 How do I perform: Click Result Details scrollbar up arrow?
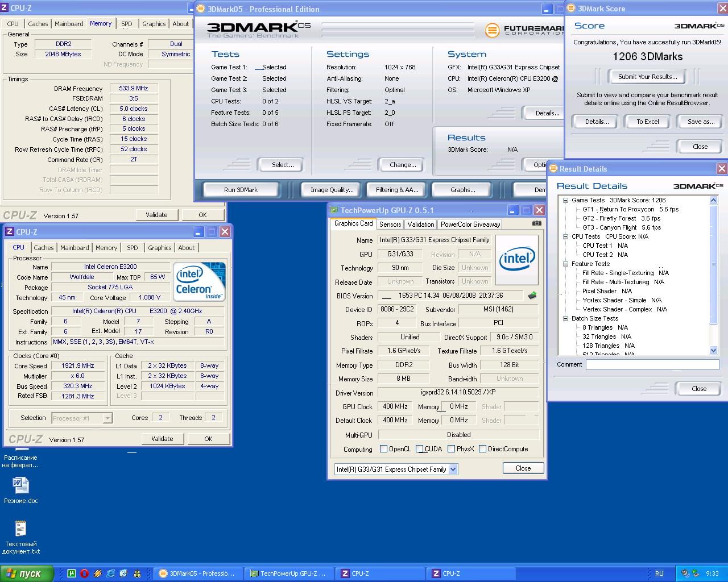point(714,200)
